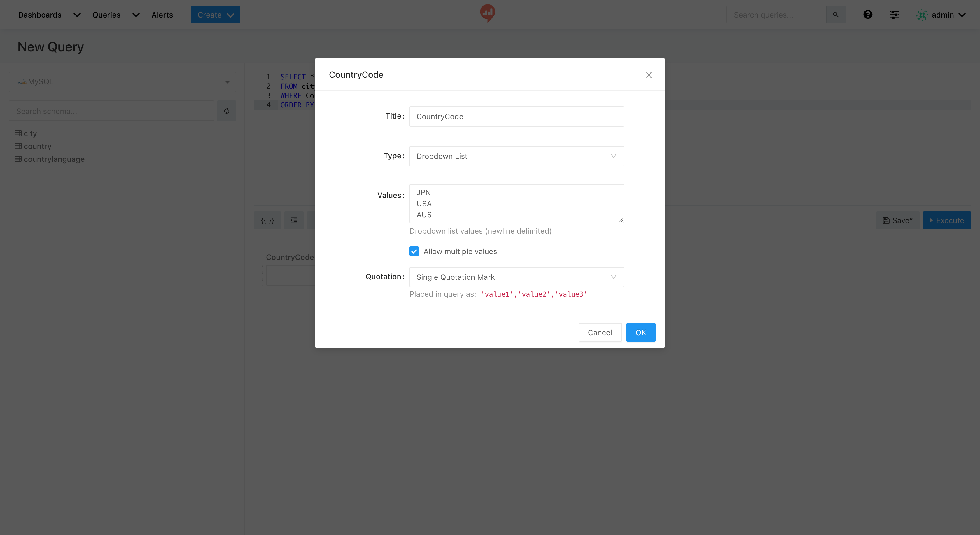980x535 pixels.
Task: Select the countrylanguage table
Action: (x=54, y=159)
